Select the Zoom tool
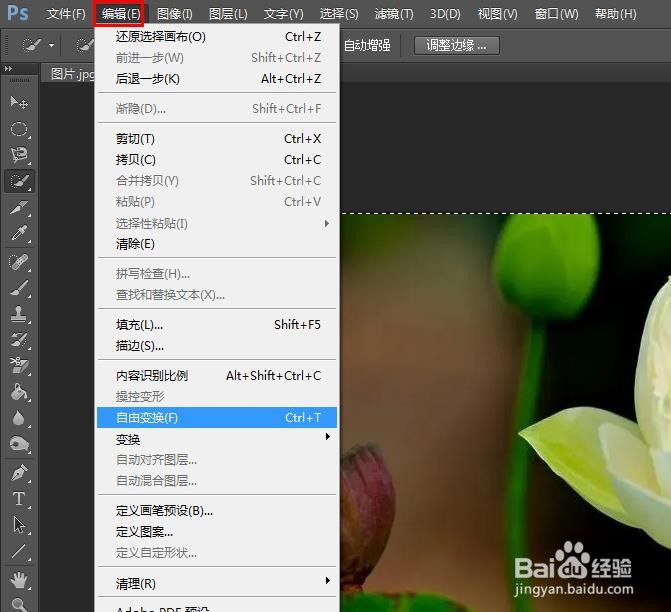 (x=18, y=604)
